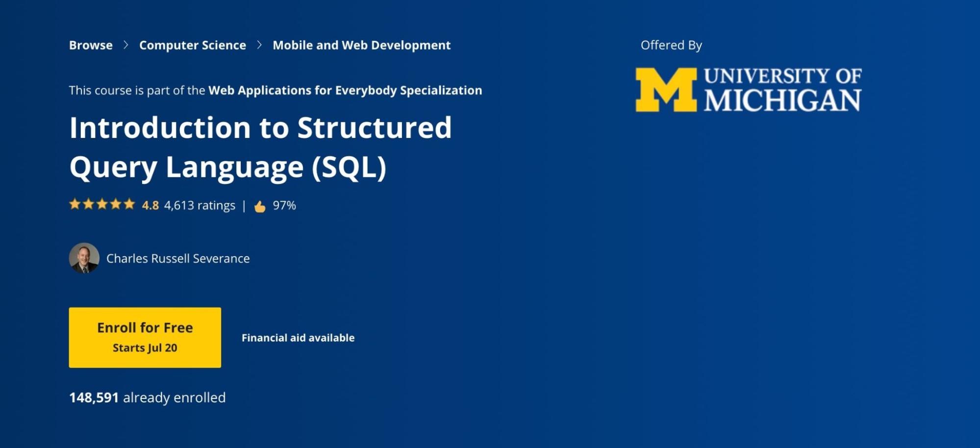Viewport: 980px width, 448px height.
Task: Click the first gold rating star
Action: (x=75, y=204)
